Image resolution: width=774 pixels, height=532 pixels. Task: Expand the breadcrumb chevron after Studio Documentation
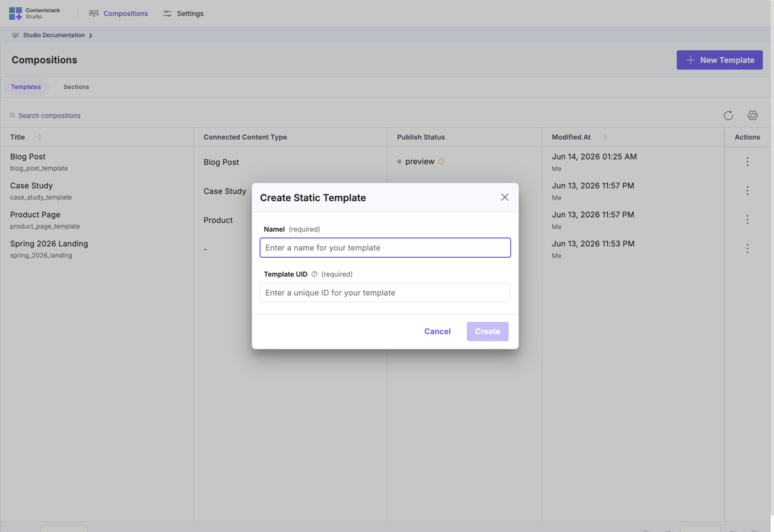coord(90,35)
